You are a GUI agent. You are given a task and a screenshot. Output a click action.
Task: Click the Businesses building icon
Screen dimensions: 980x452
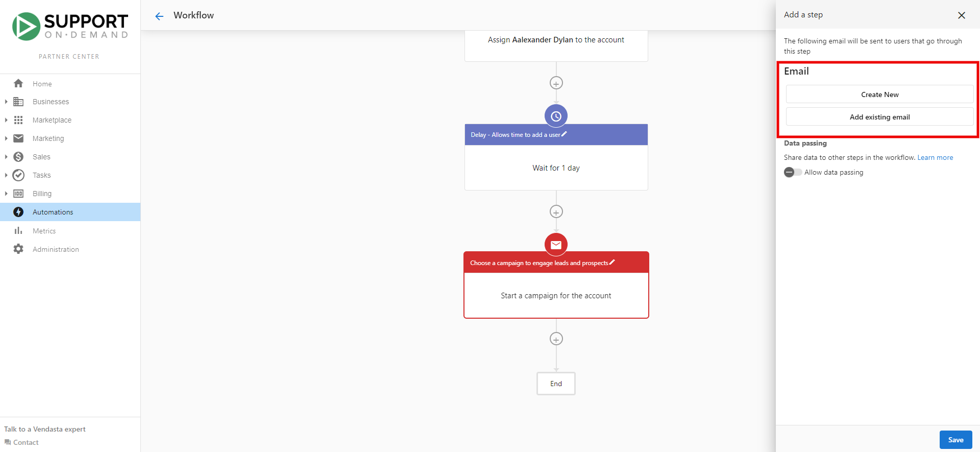[18, 102]
